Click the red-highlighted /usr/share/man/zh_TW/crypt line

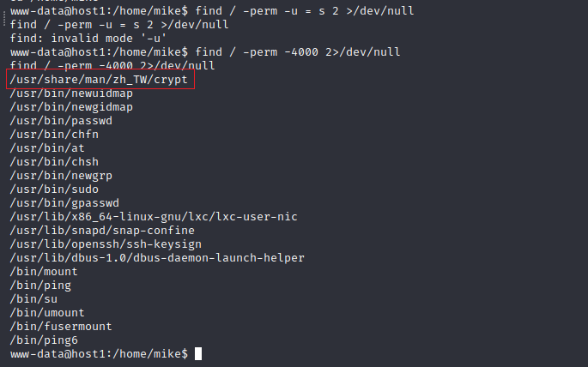(x=100, y=80)
